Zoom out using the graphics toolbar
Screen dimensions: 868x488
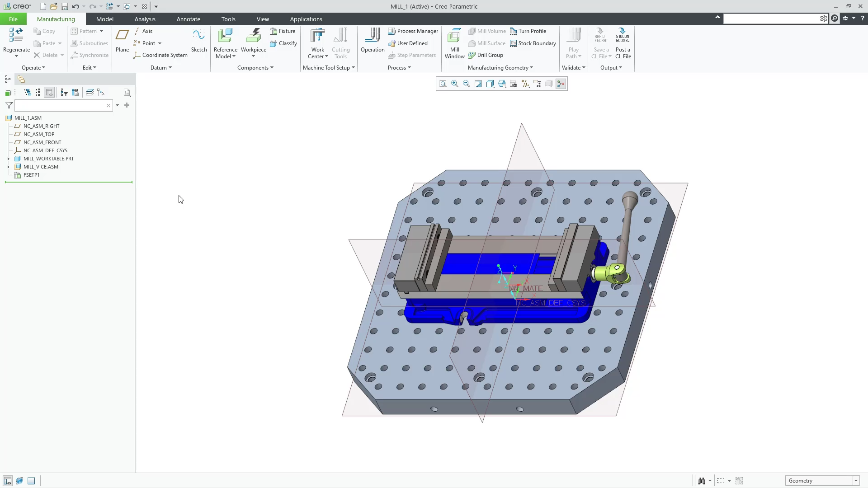coord(467,84)
